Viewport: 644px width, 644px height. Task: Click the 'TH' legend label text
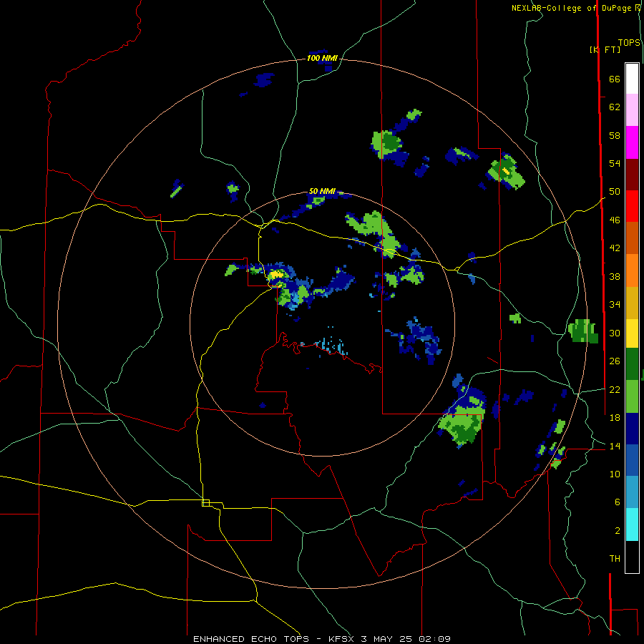[615, 558]
